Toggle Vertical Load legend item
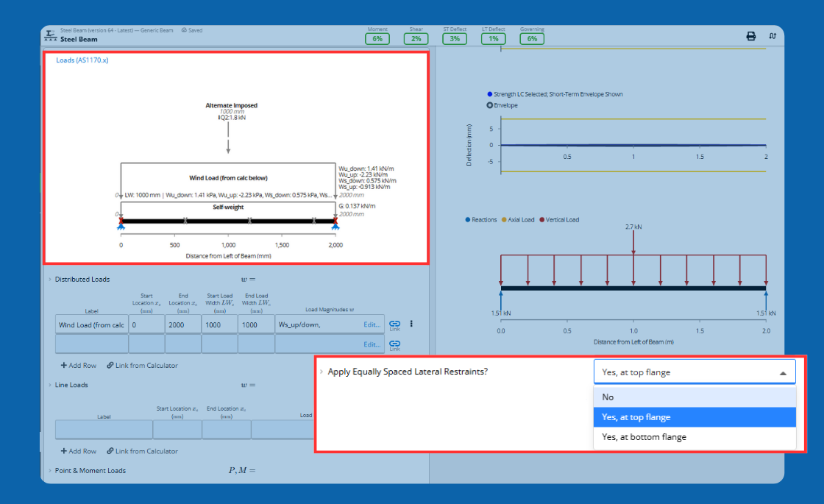This screenshot has height=504, width=824. pyautogui.click(x=559, y=220)
